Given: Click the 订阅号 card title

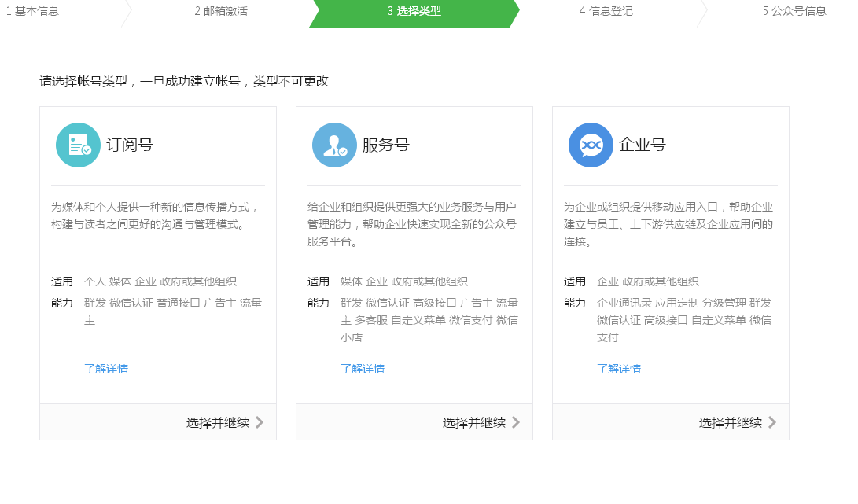Looking at the screenshot, I should click(130, 145).
